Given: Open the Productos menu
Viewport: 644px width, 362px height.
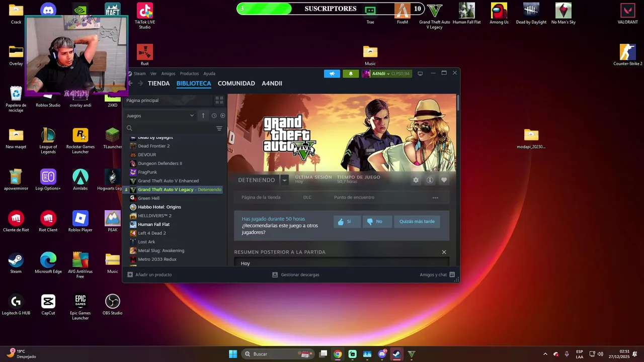Looking at the screenshot, I should click(x=189, y=73).
